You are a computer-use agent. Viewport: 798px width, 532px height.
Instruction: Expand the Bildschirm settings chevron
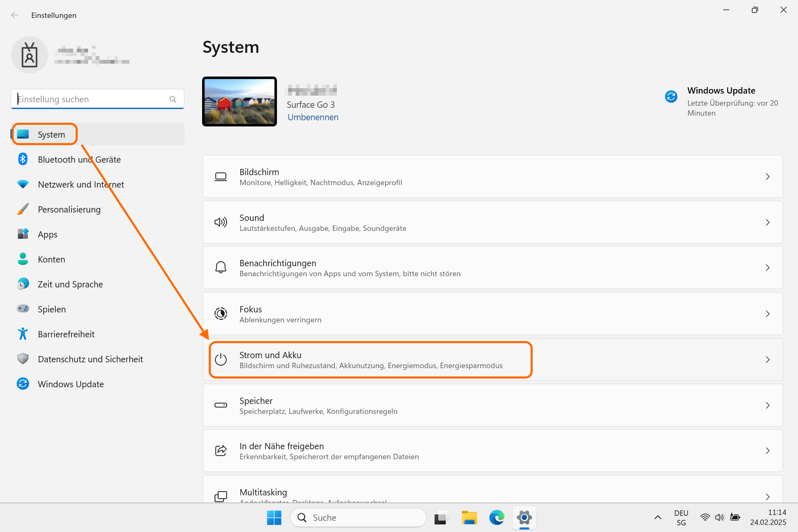click(x=767, y=177)
